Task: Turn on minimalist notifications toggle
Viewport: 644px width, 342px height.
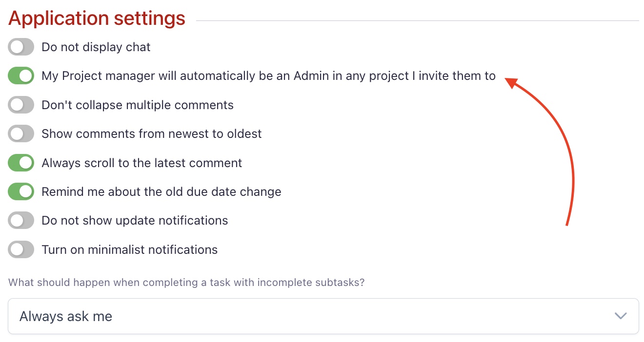Action: click(21, 249)
